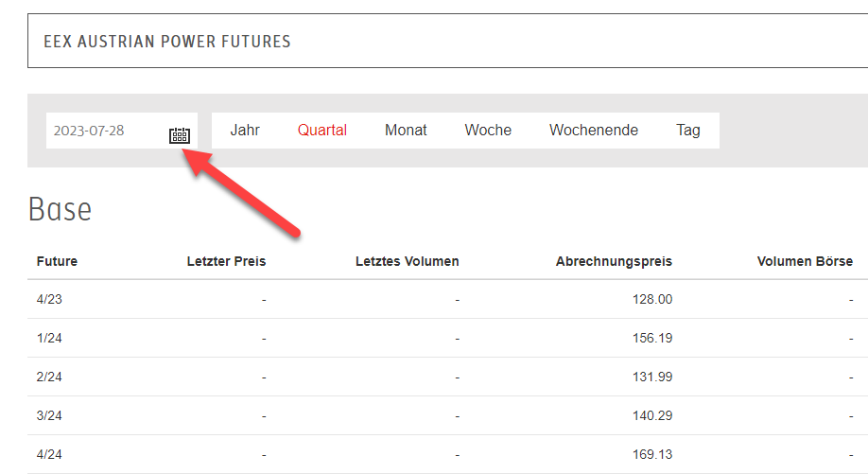
Task: Select the 4/24 future row
Action: click(x=447, y=454)
